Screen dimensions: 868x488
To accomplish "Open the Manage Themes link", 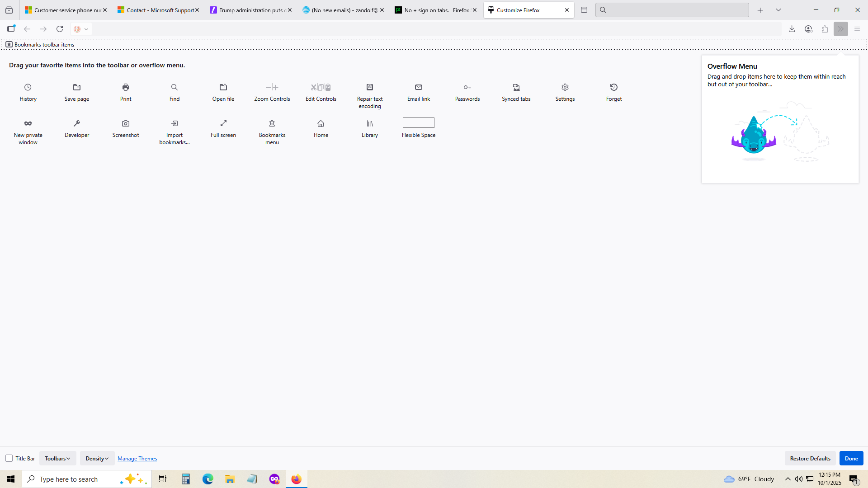I will click(x=137, y=458).
